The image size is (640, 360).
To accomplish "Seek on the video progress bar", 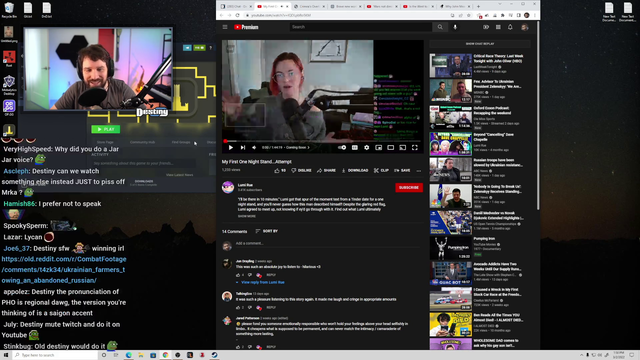I will click(322, 141).
